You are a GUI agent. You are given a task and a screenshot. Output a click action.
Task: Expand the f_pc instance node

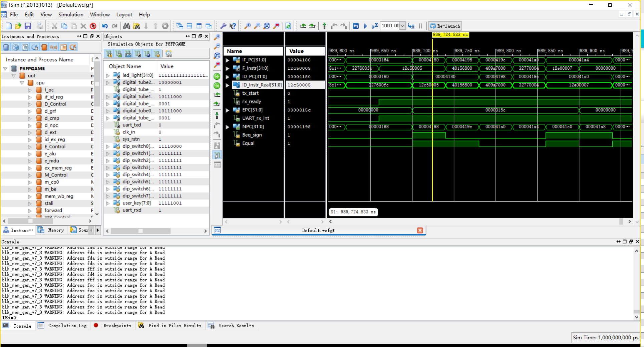pos(30,90)
